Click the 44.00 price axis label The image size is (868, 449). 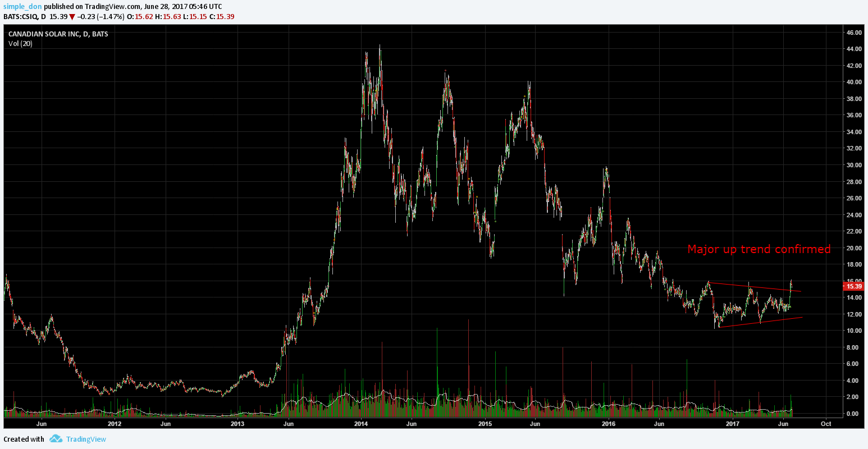(854, 49)
